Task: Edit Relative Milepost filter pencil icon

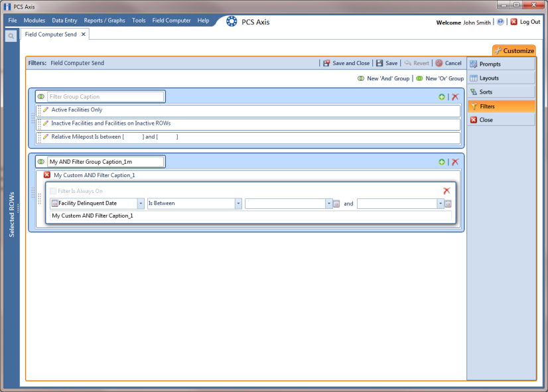Action: coord(46,137)
